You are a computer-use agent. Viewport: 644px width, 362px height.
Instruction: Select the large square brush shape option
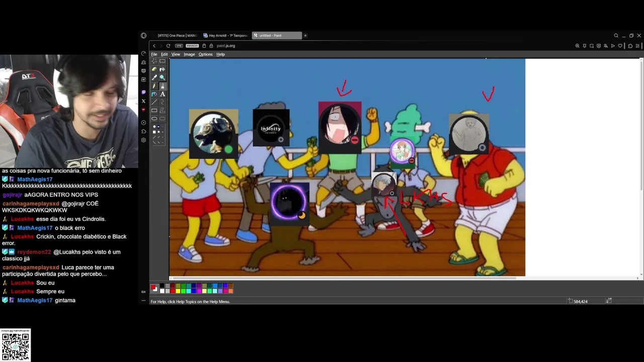click(154, 132)
